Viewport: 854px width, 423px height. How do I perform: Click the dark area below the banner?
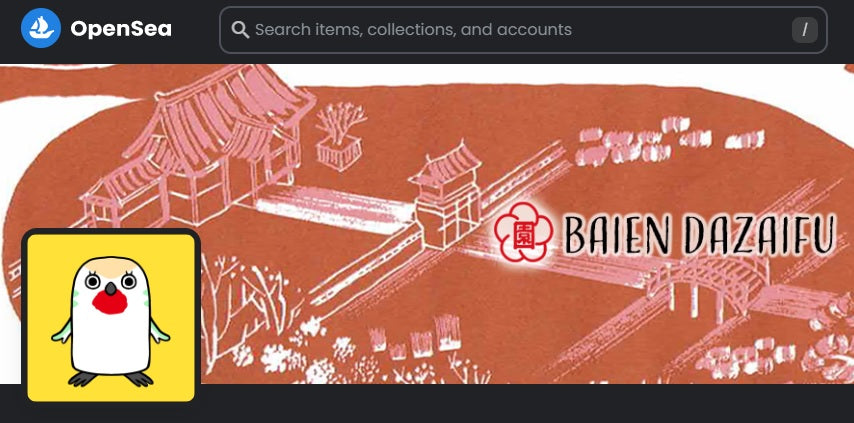pyautogui.click(x=523, y=403)
